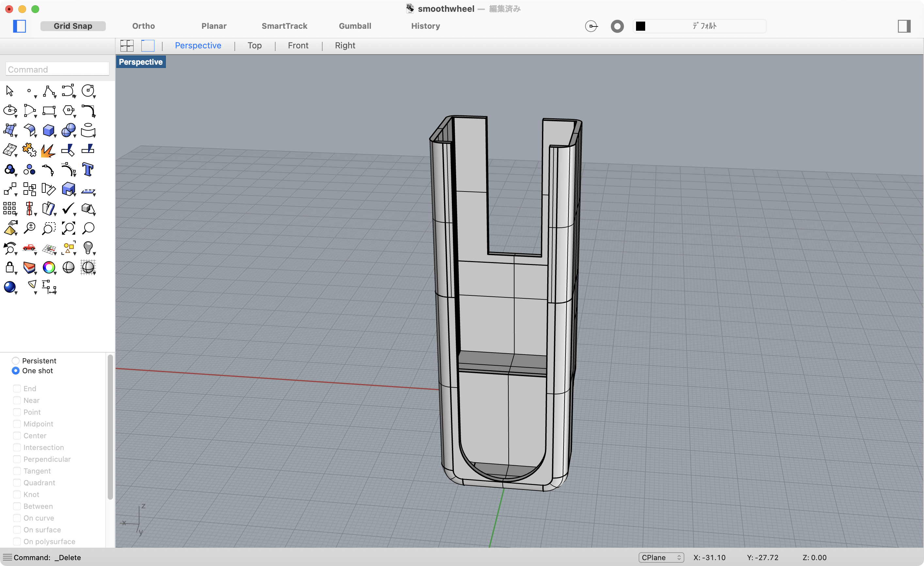Screen dimensions: 924x566
Task: Enable the Tangent object snap
Action: click(x=17, y=471)
